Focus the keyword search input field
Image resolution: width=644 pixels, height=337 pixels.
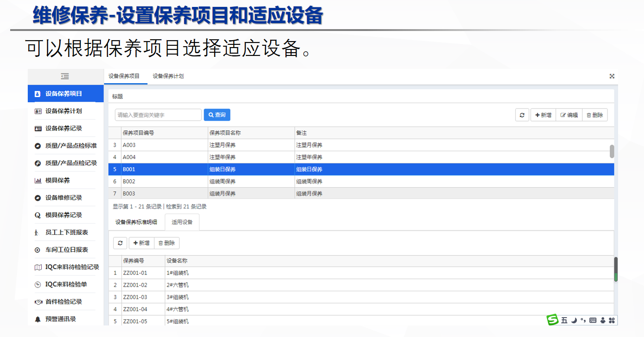[x=158, y=115]
